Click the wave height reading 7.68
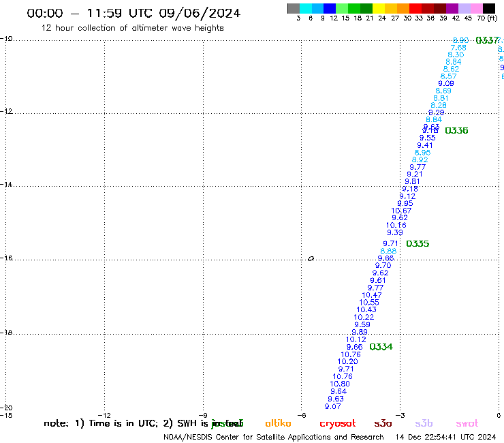Viewport: 504px width, 443px height. (x=458, y=48)
